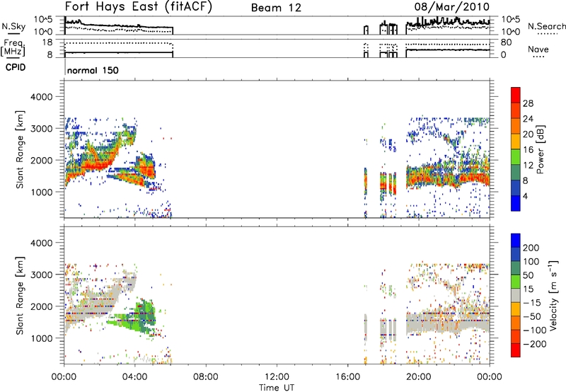This screenshot has width=566, height=392.
Task: Click the 'CPID' label
Action: point(16,67)
